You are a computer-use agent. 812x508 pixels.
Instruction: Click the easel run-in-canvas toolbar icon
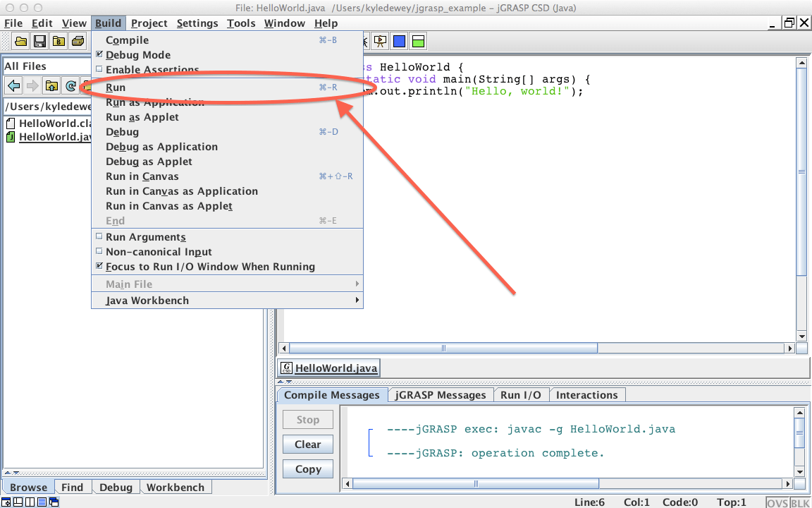381,40
